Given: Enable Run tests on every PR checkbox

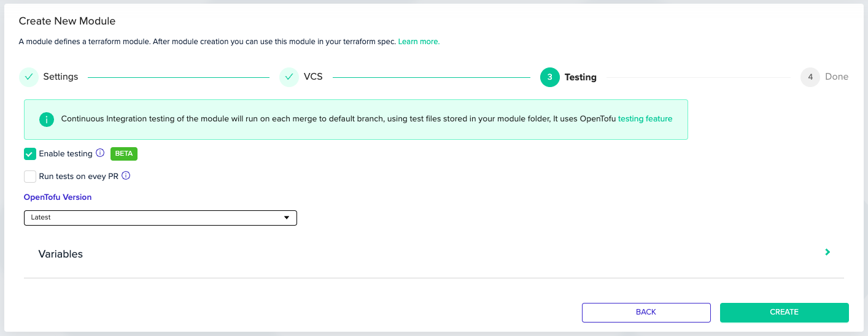Looking at the screenshot, I should click(x=30, y=177).
